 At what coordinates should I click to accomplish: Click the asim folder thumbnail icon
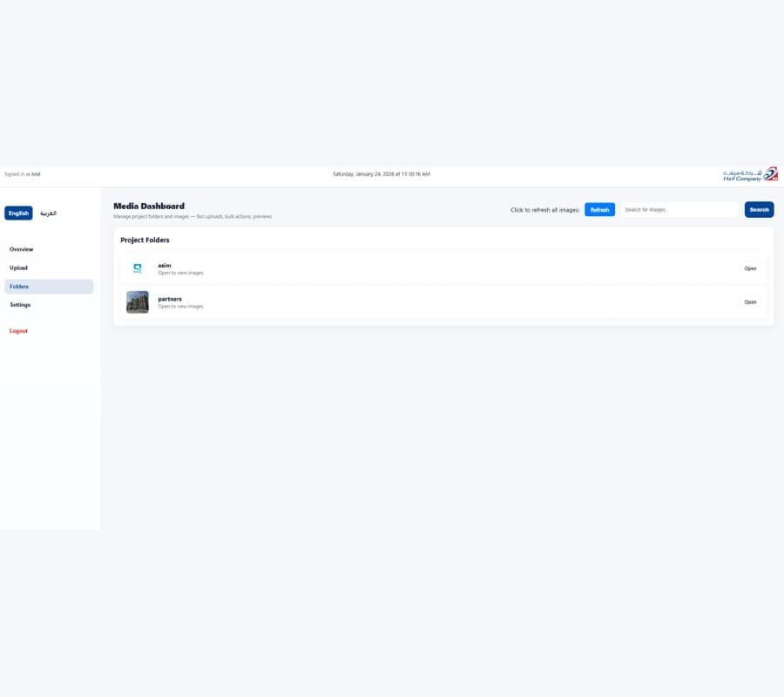(138, 268)
